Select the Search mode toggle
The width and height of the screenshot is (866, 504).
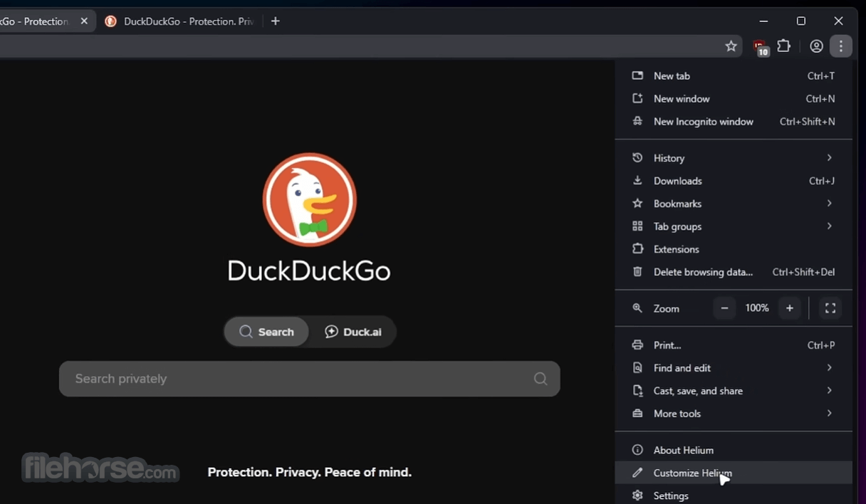coord(266,332)
